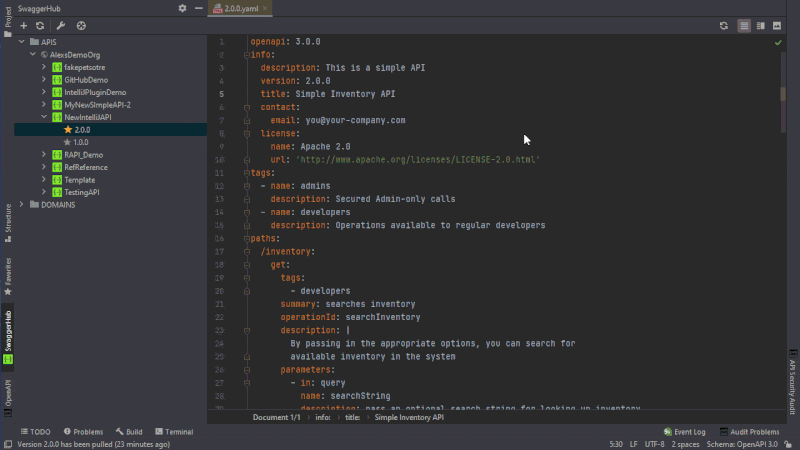
Task: Click the license url string on line 10
Action: click(x=418, y=160)
